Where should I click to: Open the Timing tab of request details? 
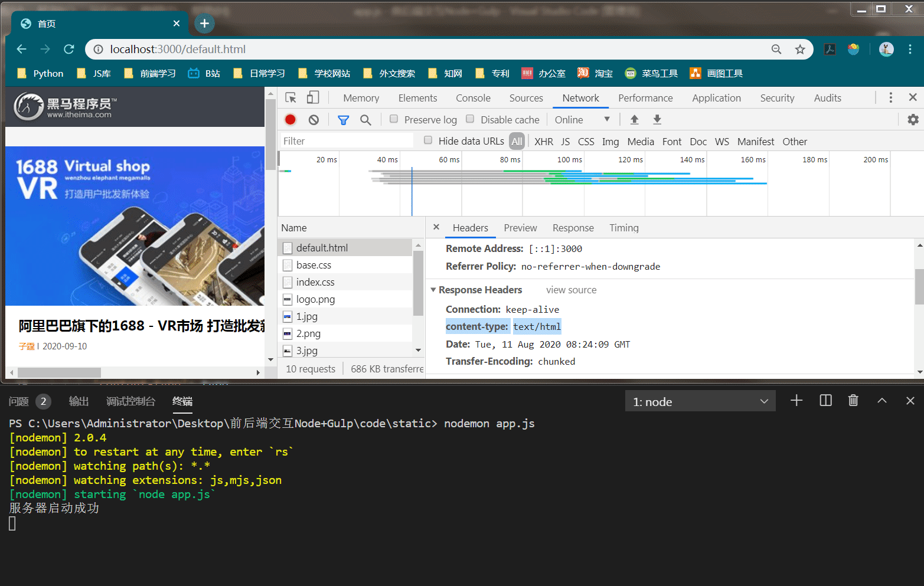coord(623,228)
